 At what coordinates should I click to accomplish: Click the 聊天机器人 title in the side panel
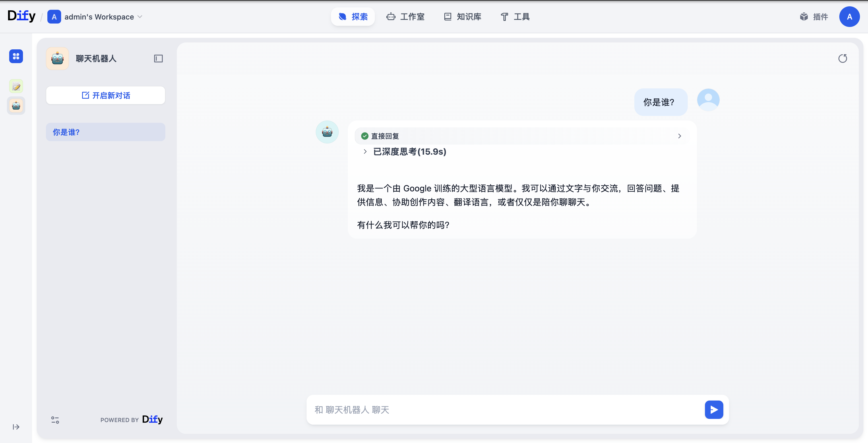point(96,59)
